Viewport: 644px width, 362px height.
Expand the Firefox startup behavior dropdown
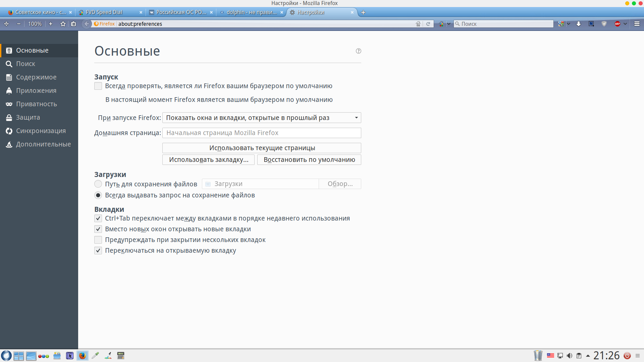[x=262, y=118]
